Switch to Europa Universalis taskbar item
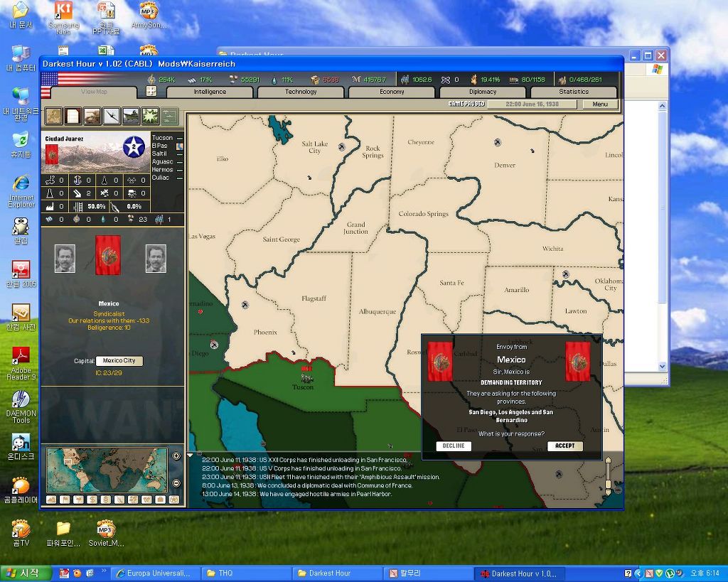This screenshot has width=728, height=582. click(x=157, y=573)
